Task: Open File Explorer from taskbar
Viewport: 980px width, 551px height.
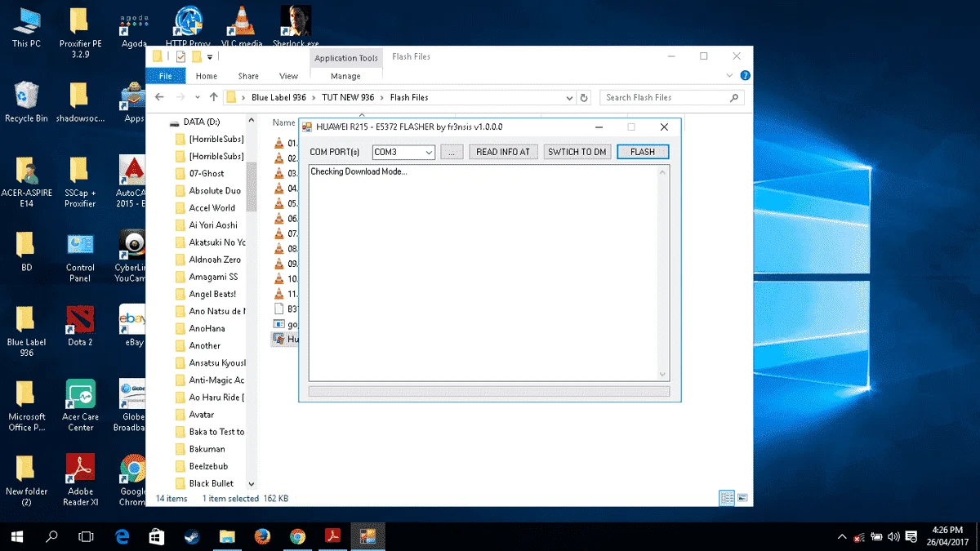Action: [x=228, y=536]
